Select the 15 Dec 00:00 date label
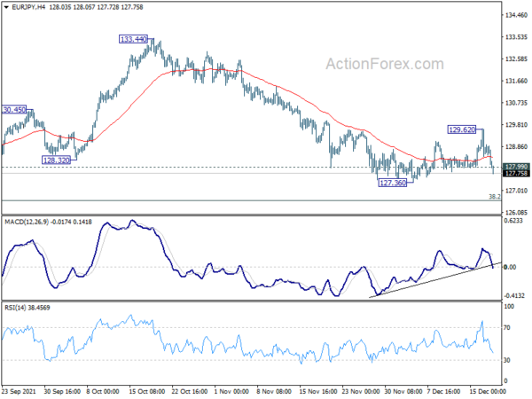This screenshot has width=532, height=399. pos(488,392)
